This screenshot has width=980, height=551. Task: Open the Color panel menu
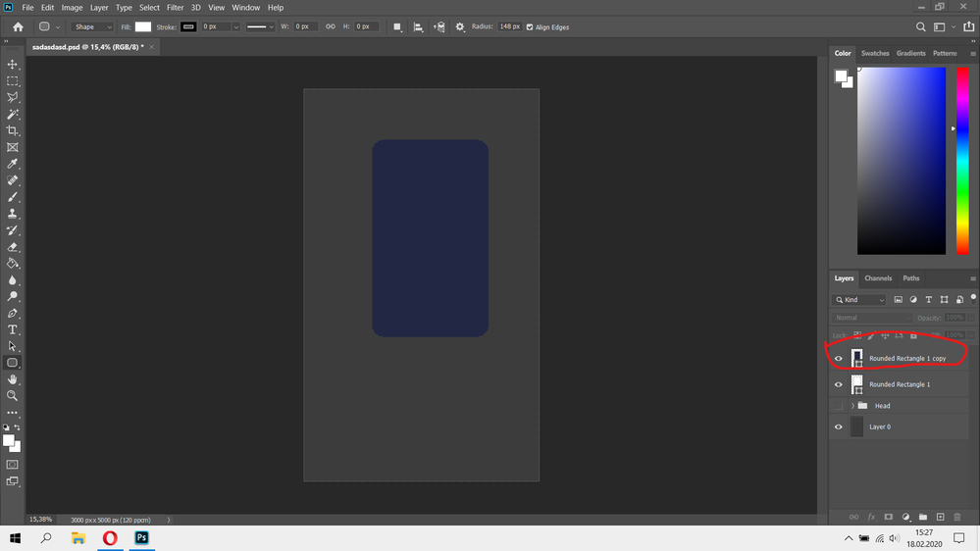coord(973,54)
